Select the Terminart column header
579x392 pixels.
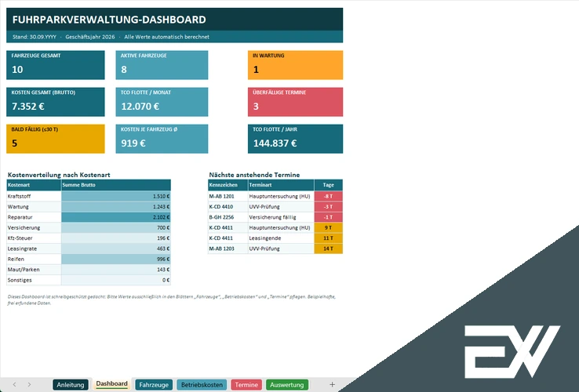[281, 185]
